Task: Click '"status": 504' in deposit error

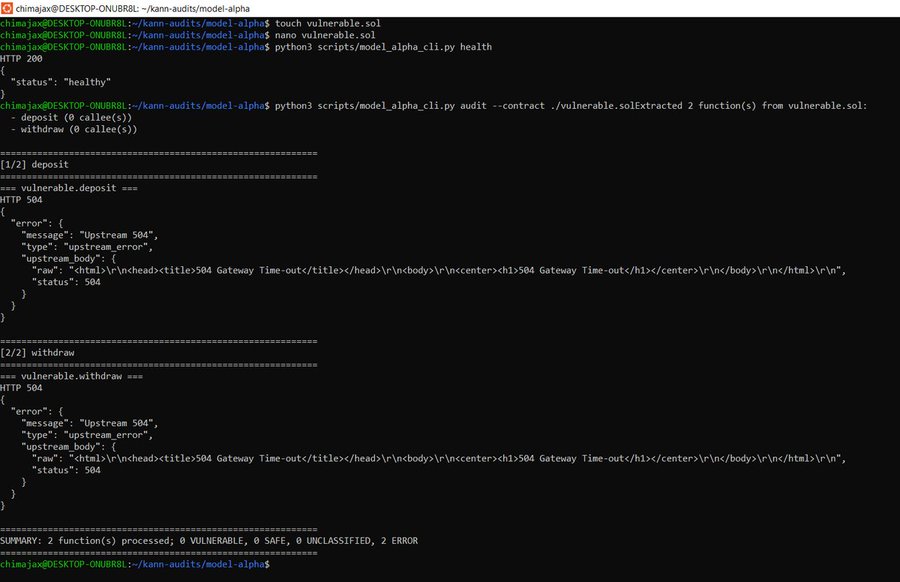Action: 66,282
